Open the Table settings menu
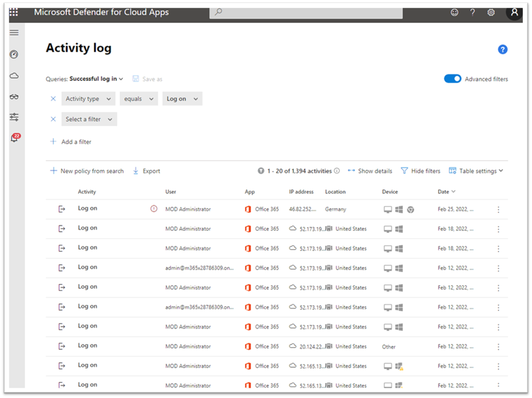The width and height of the screenshot is (532, 398). pyautogui.click(x=476, y=171)
